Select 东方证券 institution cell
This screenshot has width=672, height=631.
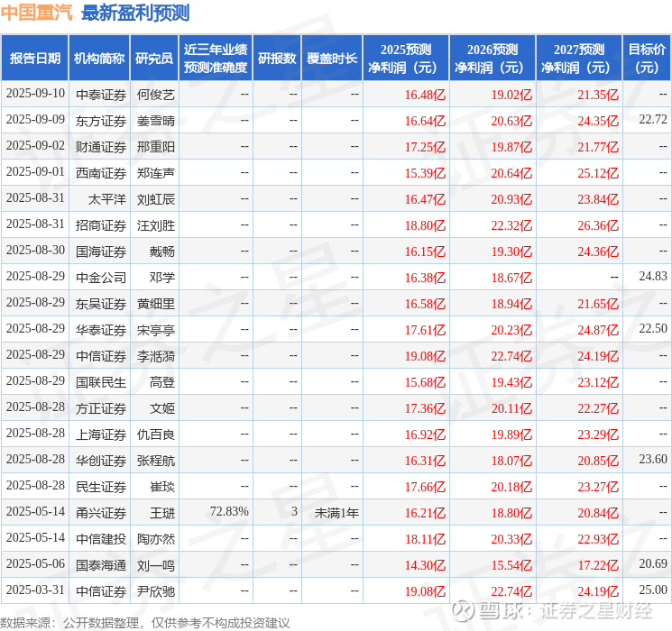pos(101,121)
